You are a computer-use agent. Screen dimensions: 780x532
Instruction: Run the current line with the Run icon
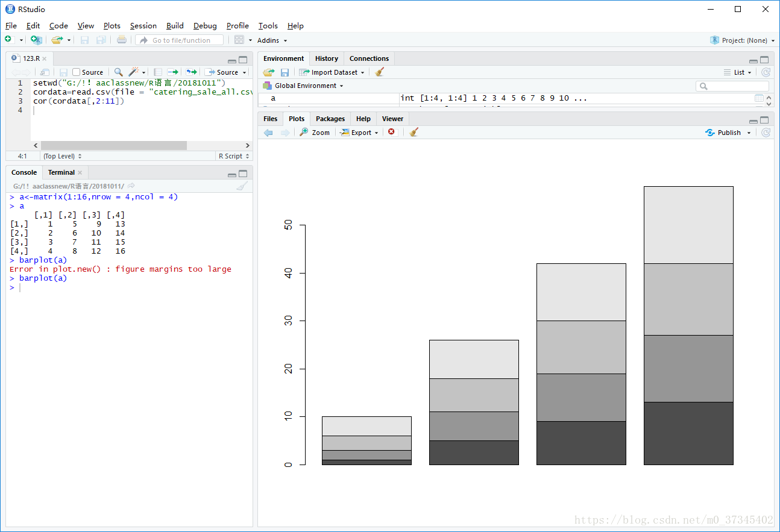coord(173,72)
